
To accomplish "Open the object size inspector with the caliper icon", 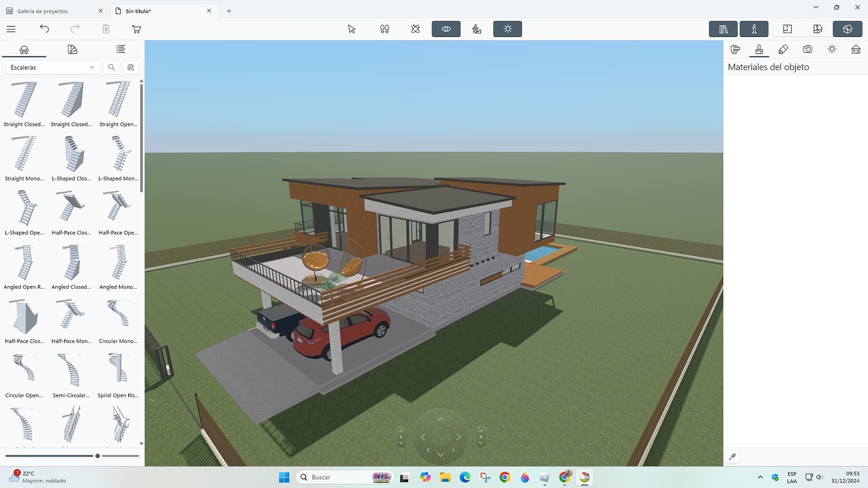I will tap(735, 49).
